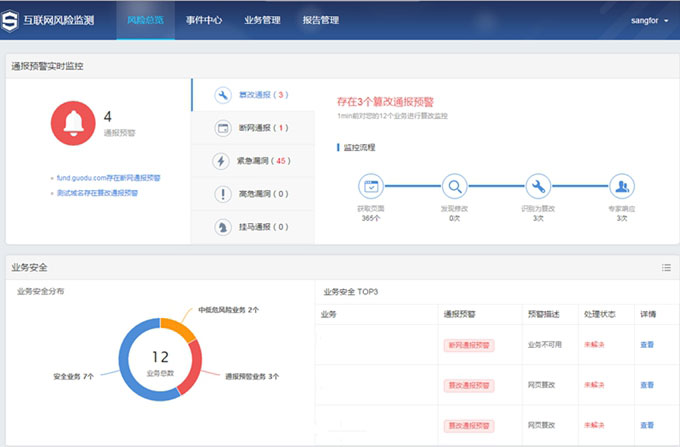Click the 高危漏洞 exclamation icon
Image resolution: width=680 pixels, height=447 pixels.
223,194
